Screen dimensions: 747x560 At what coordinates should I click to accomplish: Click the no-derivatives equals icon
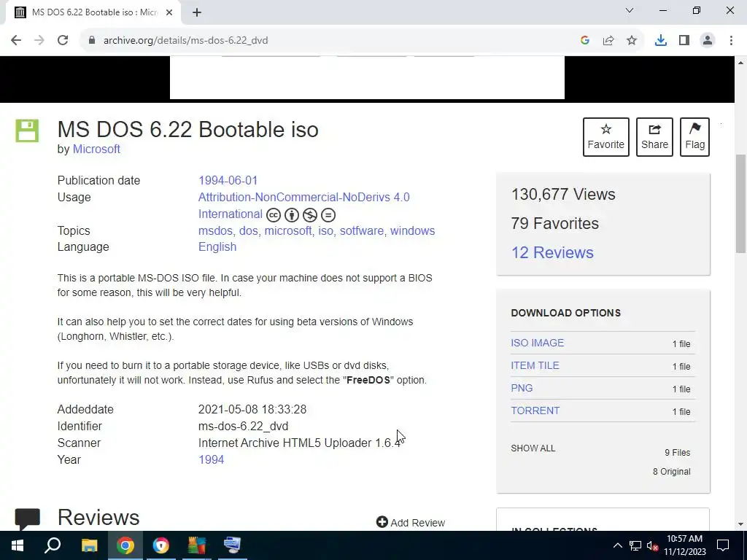(328, 215)
